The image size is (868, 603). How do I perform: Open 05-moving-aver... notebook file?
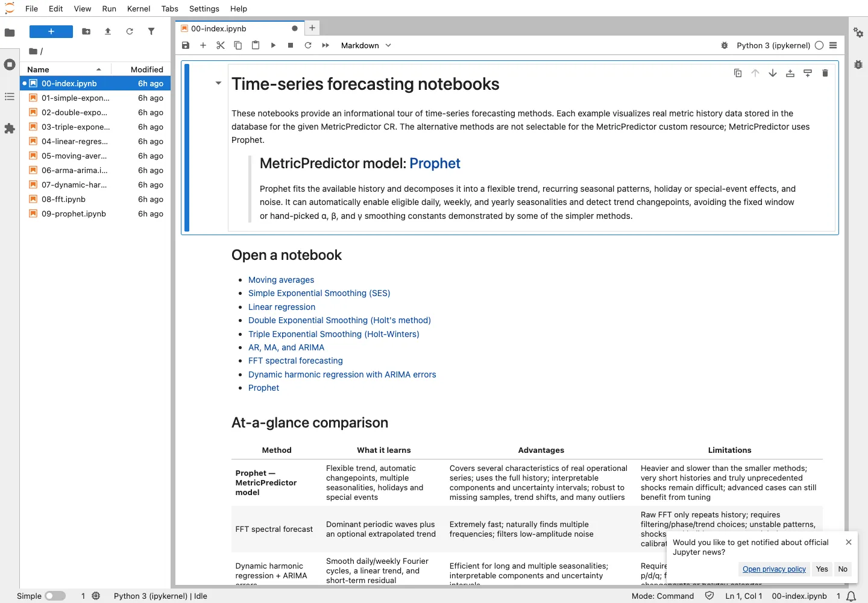tap(96, 156)
